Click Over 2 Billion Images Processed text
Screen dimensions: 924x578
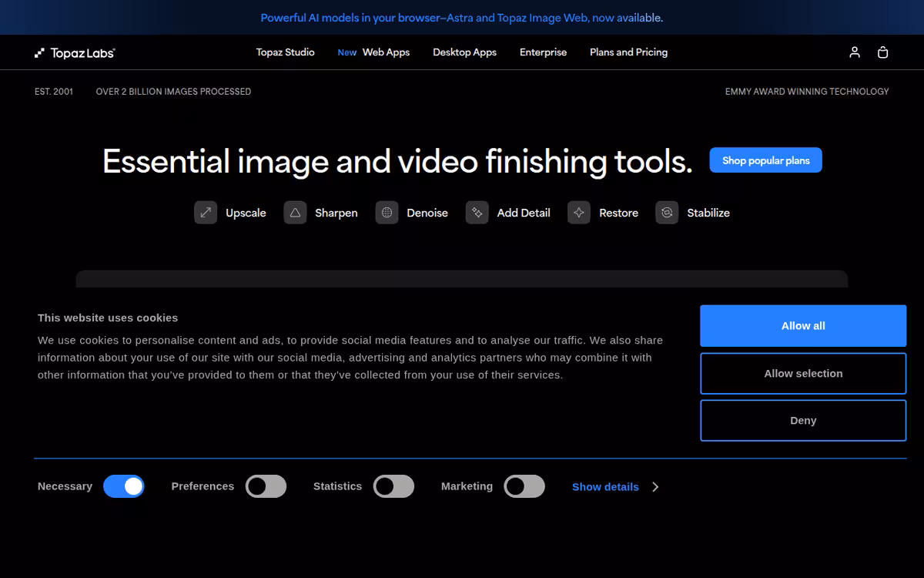point(173,92)
